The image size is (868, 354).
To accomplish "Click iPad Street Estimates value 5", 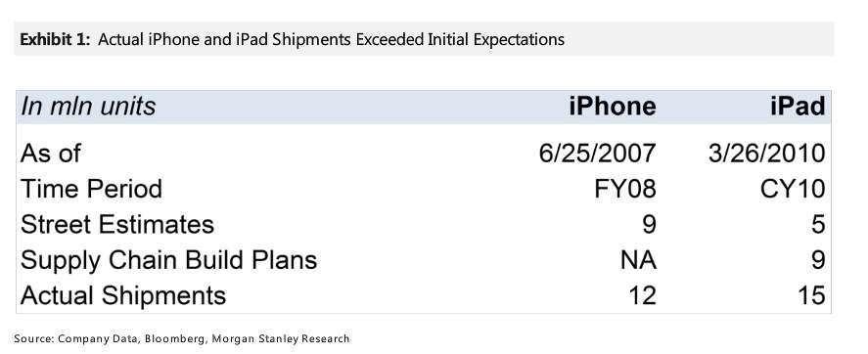I will [818, 225].
